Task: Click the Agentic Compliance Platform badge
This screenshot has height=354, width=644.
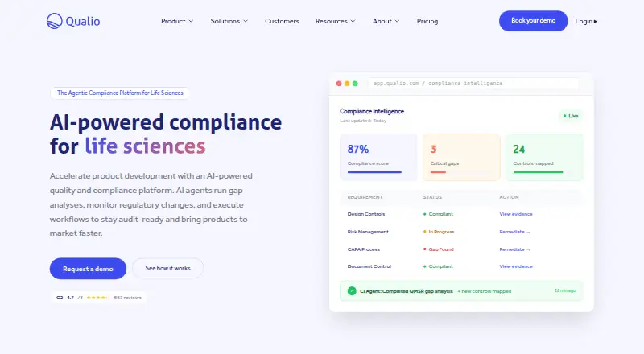Action: click(120, 93)
